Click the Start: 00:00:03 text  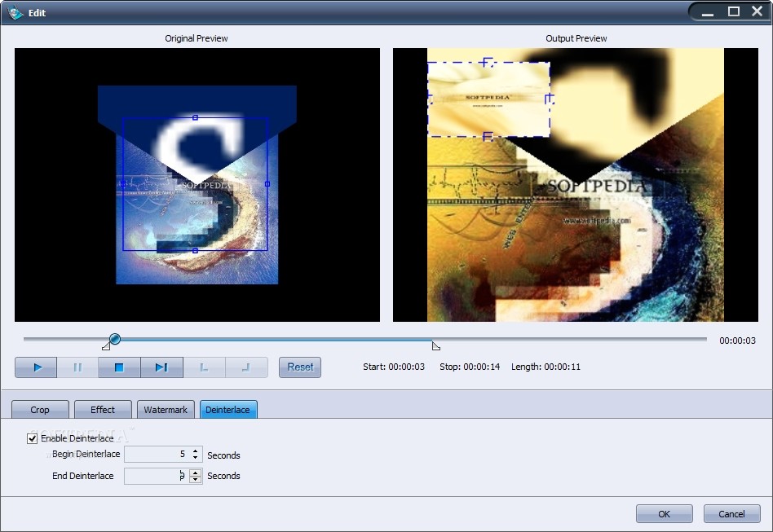393,367
